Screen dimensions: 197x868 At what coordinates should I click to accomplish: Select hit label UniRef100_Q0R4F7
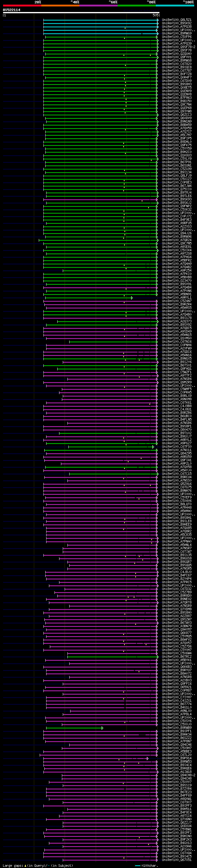point(177,78)
